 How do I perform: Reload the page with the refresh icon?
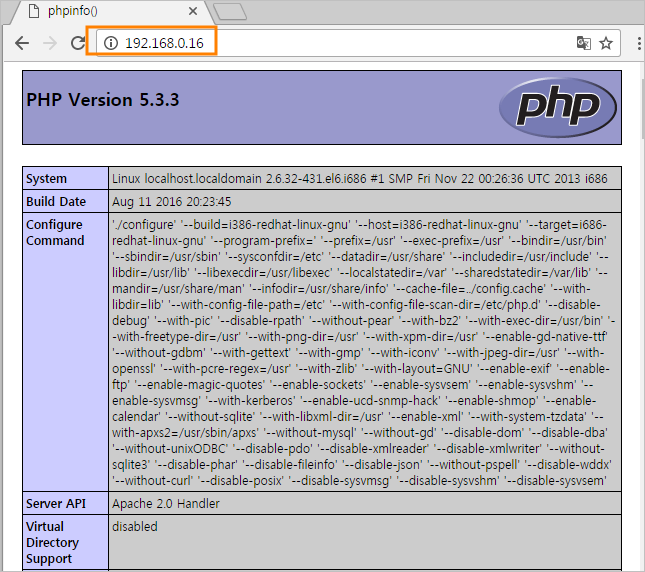pyautogui.click(x=78, y=43)
